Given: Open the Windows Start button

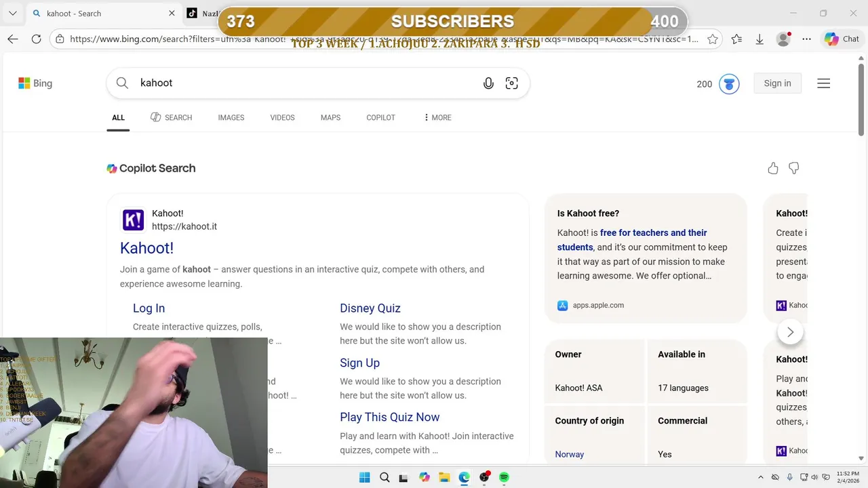Looking at the screenshot, I should tap(365, 477).
